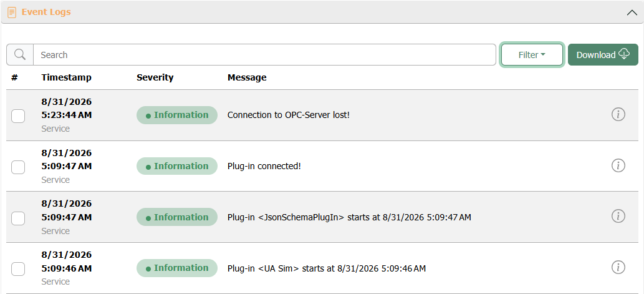Collapse the Event Logs panel chevron
The height and width of the screenshot is (294, 644).
tap(632, 12)
